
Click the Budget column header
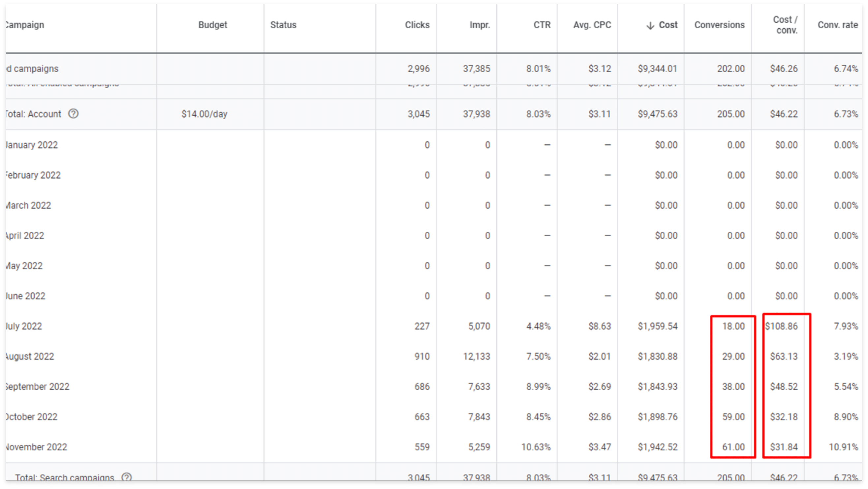(213, 25)
